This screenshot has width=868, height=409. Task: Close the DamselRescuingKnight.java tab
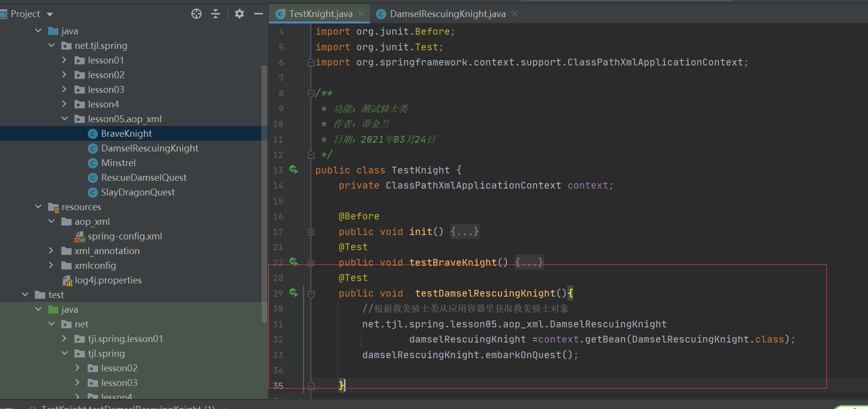[515, 14]
